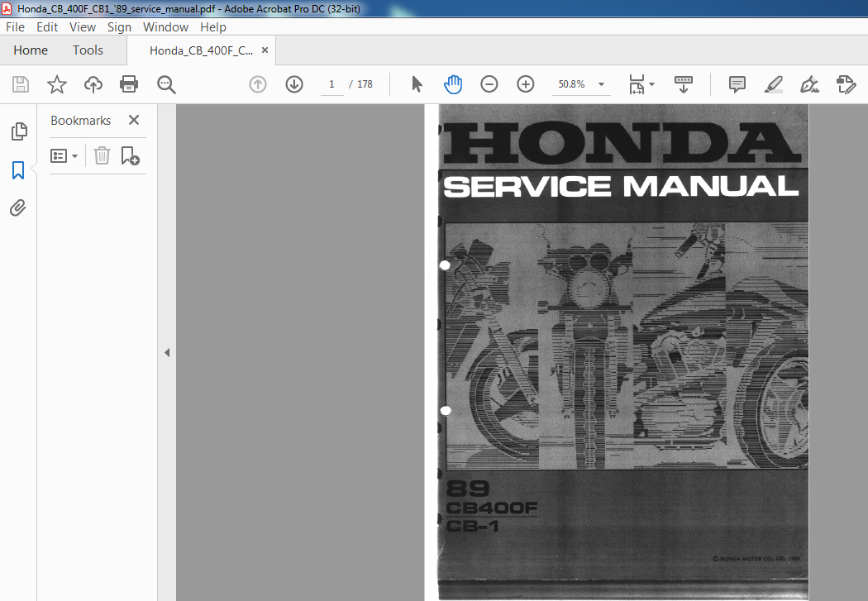
Task: Expand fit page options dropdown arrow
Action: [651, 84]
